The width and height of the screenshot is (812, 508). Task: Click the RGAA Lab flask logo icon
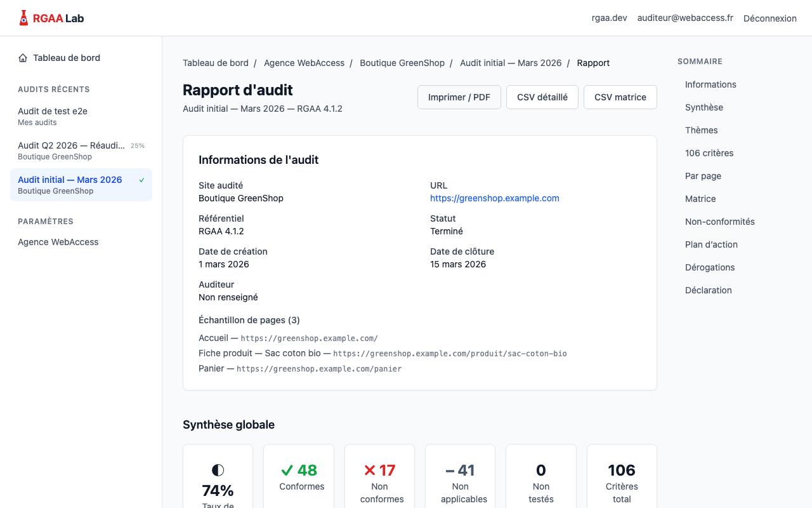pyautogui.click(x=23, y=17)
